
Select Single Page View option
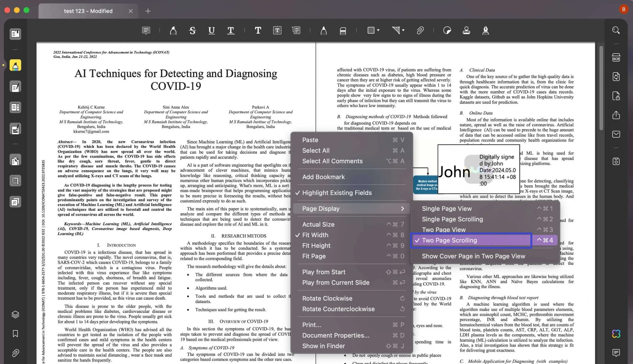tap(447, 209)
